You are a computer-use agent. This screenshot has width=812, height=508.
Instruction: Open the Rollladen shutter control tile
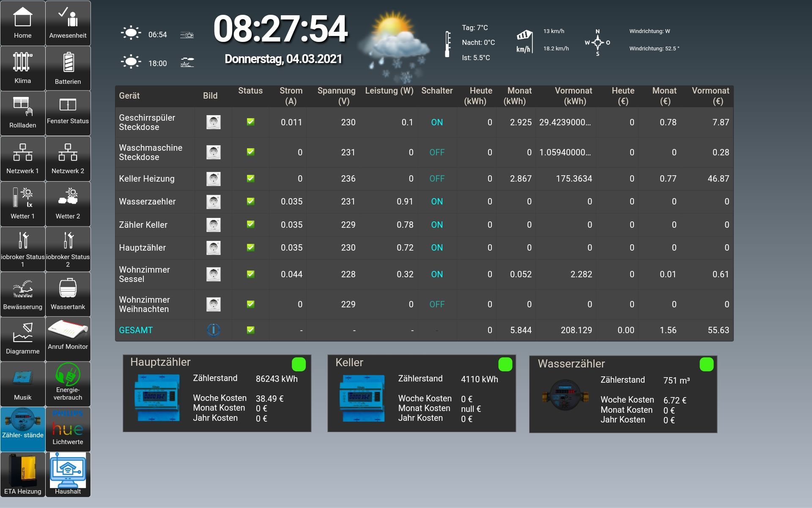click(23, 113)
